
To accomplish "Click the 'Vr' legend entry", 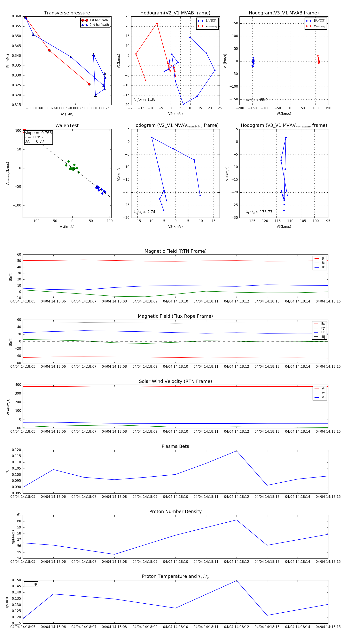I will [320, 389].
